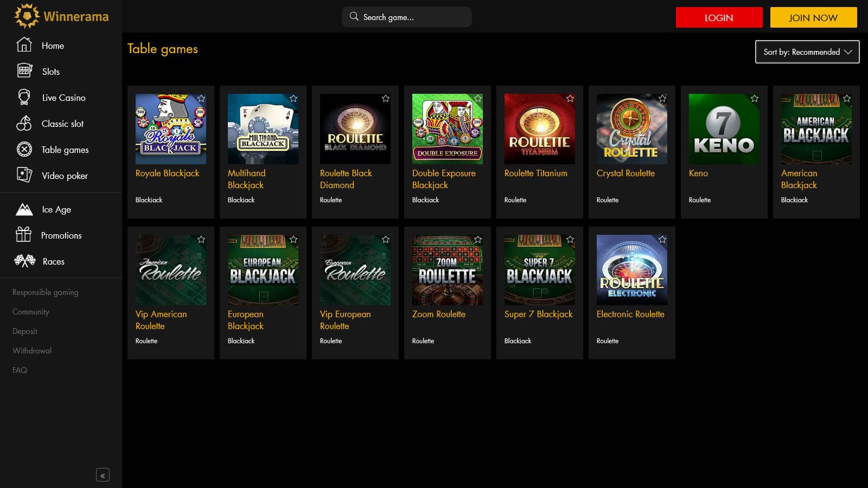
Task: Launch Double Exposure Blackjack thumbnail
Action: [x=448, y=129]
